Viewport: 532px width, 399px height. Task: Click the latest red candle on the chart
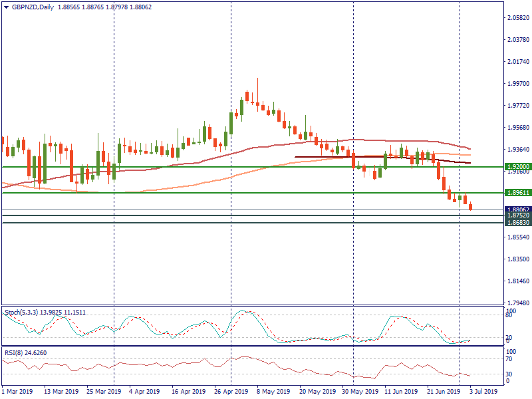pyautogui.click(x=471, y=207)
